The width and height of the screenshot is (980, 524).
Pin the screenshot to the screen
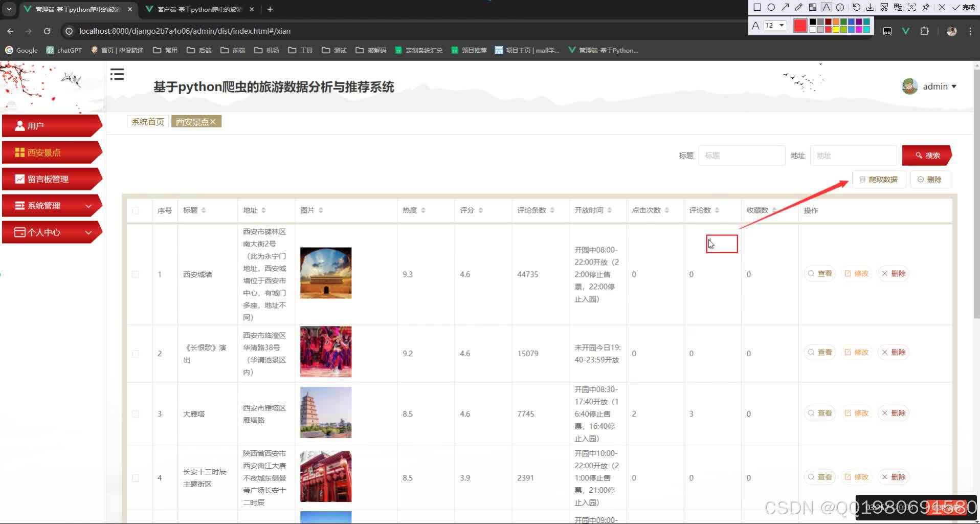pos(926,7)
